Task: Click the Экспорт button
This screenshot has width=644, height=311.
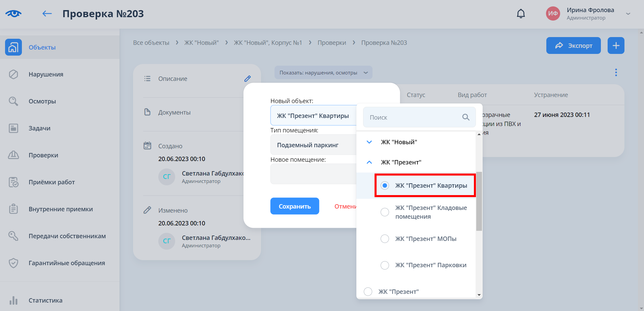Action: tap(573, 45)
